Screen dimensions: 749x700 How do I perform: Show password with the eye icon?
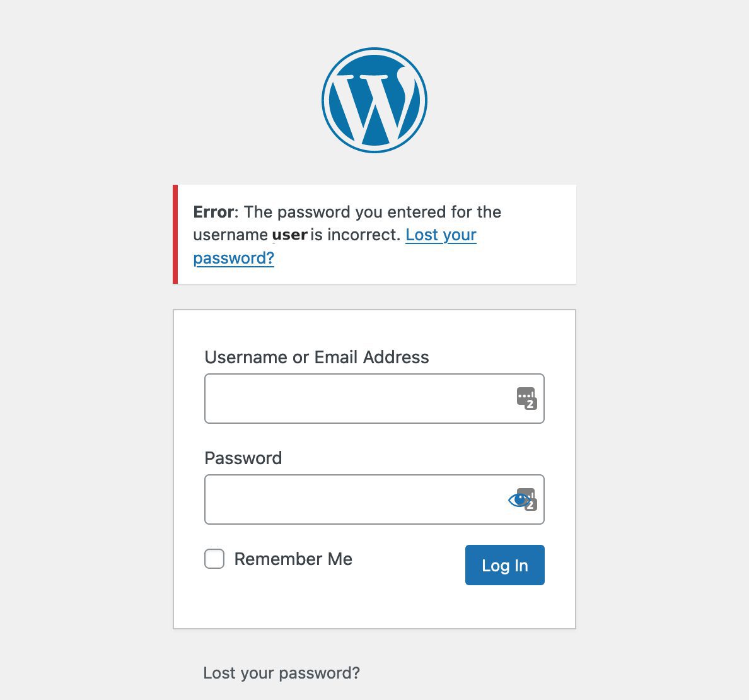coord(517,500)
